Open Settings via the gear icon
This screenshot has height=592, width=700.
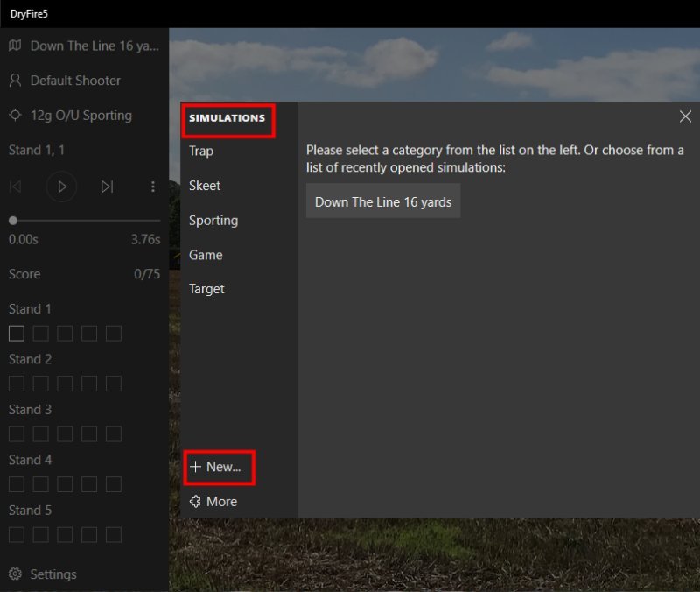click(15, 574)
